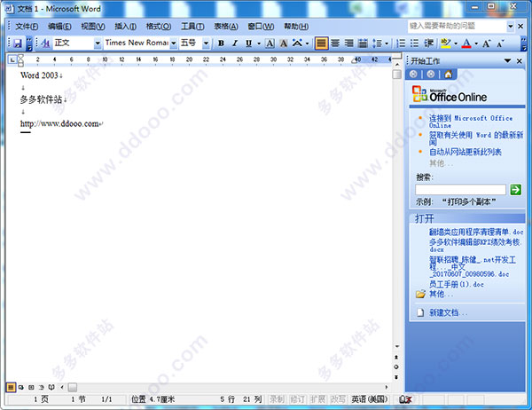Image resolution: width=532 pixels, height=410 pixels.
Task: Toggle bulleted list formatting
Action: (415, 43)
